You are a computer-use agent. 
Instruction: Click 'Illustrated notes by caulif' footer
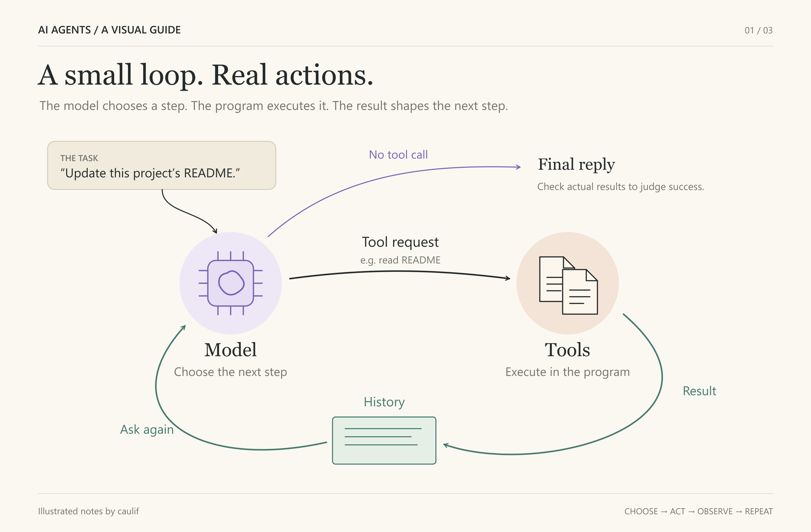pos(88,511)
